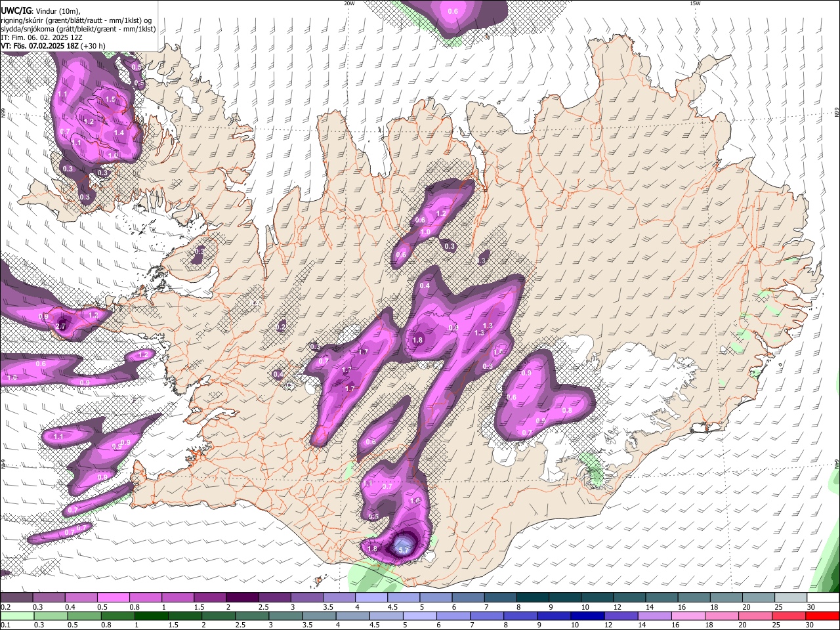Pick the violet 12–14 swatch in lower legend row
Viewport: 840px width, 630px height.
tap(620, 616)
